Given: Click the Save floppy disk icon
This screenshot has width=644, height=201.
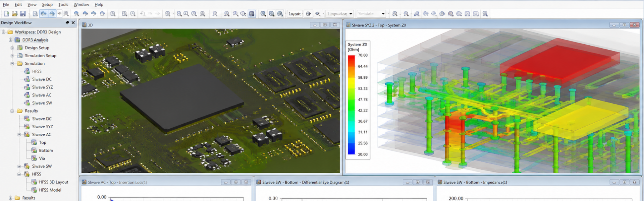Looking at the screenshot, I should [x=23, y=14].
